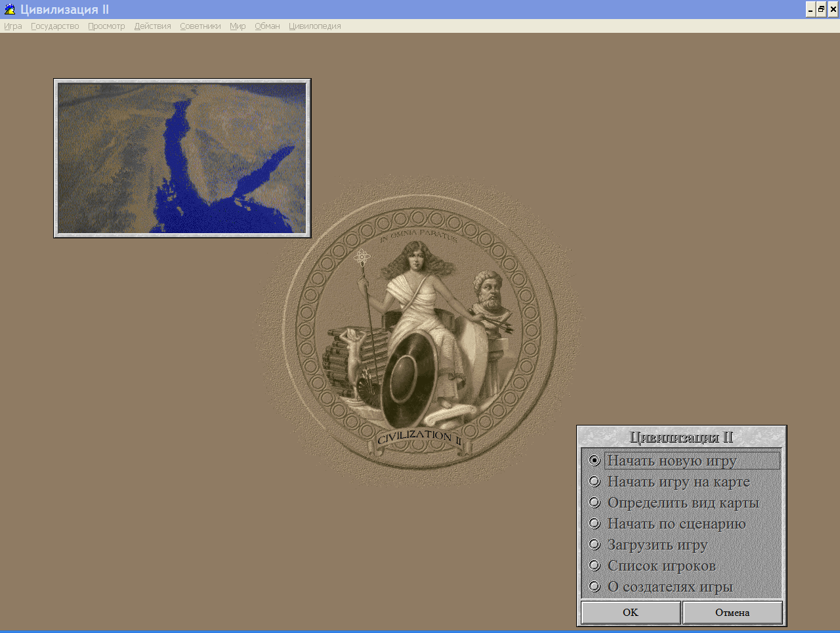Click the "Отмена" button to cancel

pyautogui.click(x=732, y=613)
